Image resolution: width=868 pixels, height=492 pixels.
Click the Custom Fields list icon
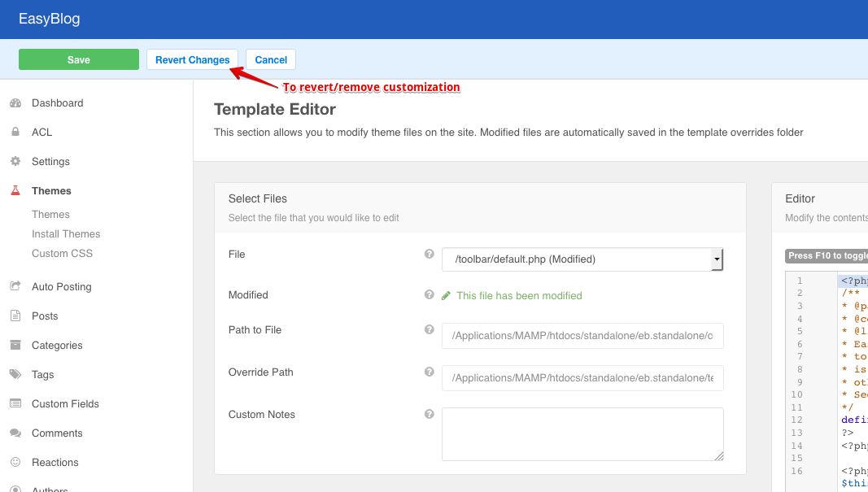coord(15,403)
